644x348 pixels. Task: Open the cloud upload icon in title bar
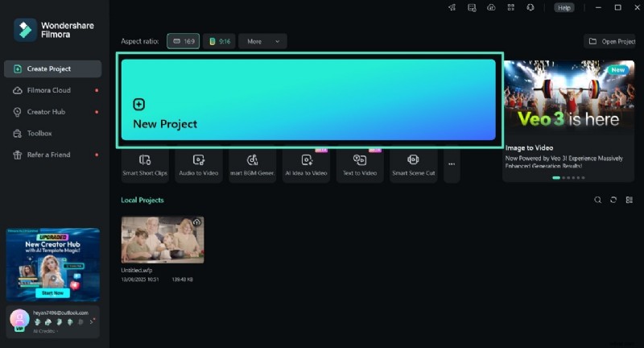click(x=492, y=7)
